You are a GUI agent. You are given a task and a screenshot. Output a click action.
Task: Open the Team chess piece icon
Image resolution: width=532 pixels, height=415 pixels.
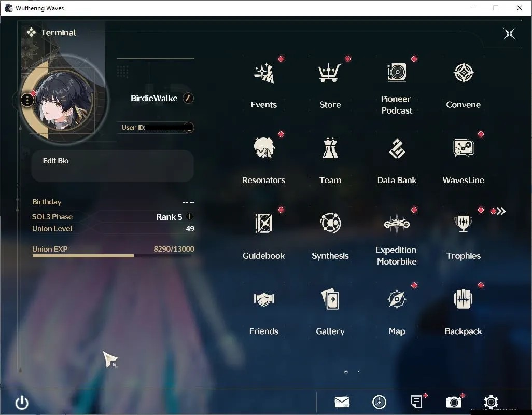(330, 148)
